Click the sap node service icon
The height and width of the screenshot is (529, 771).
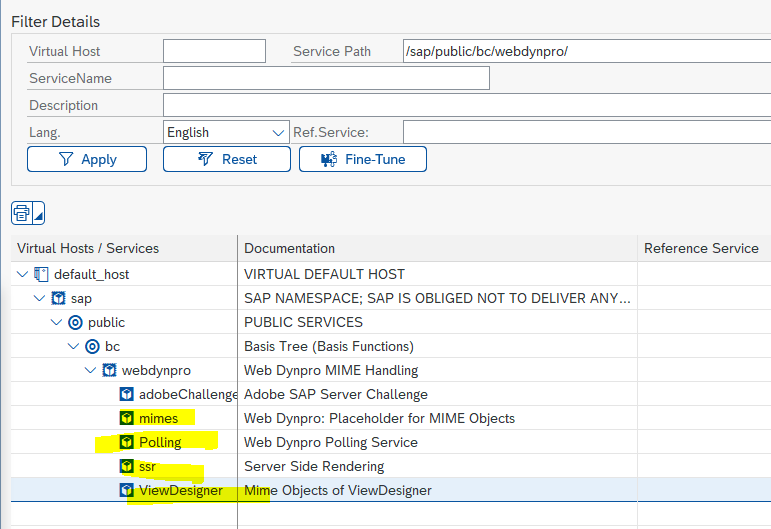(59, 298)
